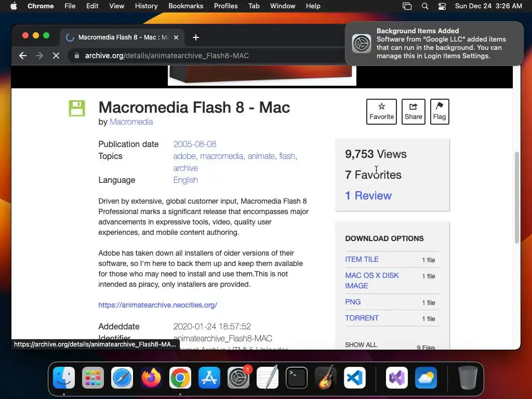The height and width of the screenshot is (399, 532).
Task: Open the Share button
Action: (x=413, y=112)
